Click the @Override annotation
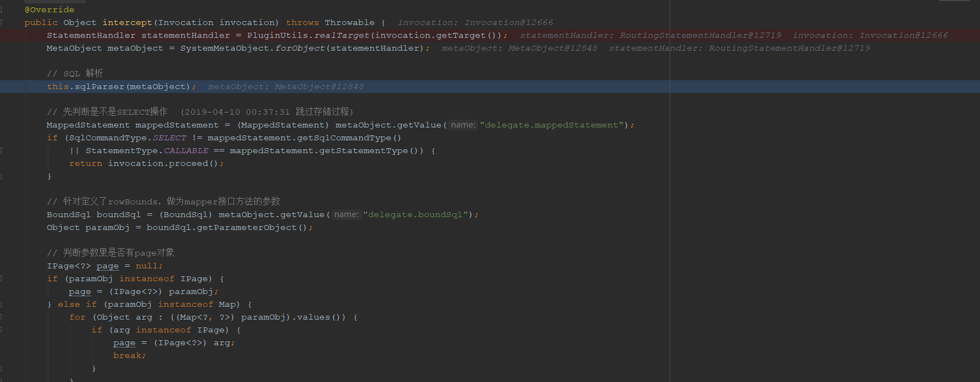This screenshot has width=980, height=382. pos(50,10)
